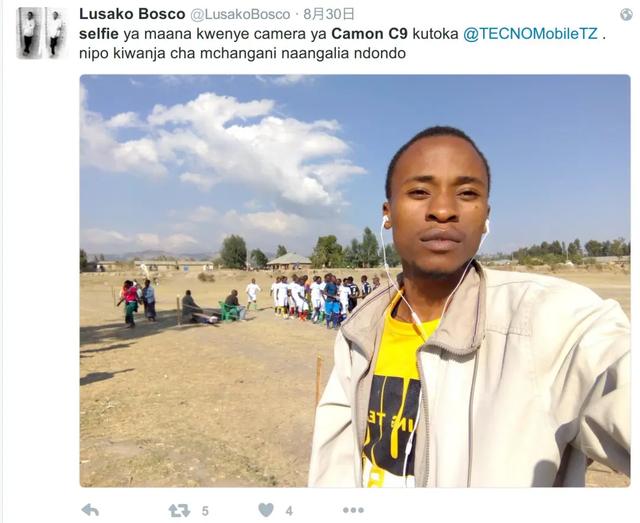Click the bold word selfie
Viewport: 640px width, 523px height.
click(99, 34)
